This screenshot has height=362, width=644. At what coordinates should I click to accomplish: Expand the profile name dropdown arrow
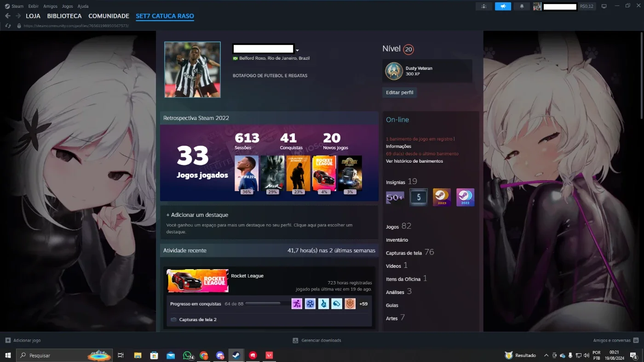pyautogui.click(x=297, y=51)
